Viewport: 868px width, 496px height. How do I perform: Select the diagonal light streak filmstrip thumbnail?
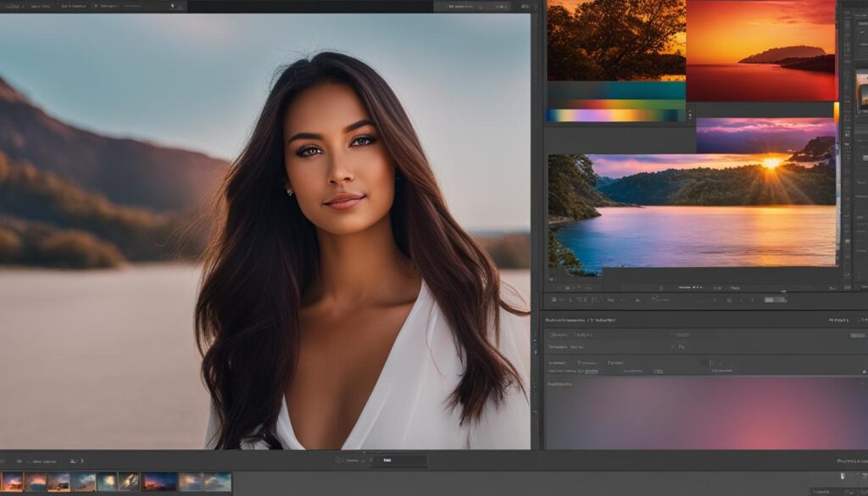(x=129, y=482)
